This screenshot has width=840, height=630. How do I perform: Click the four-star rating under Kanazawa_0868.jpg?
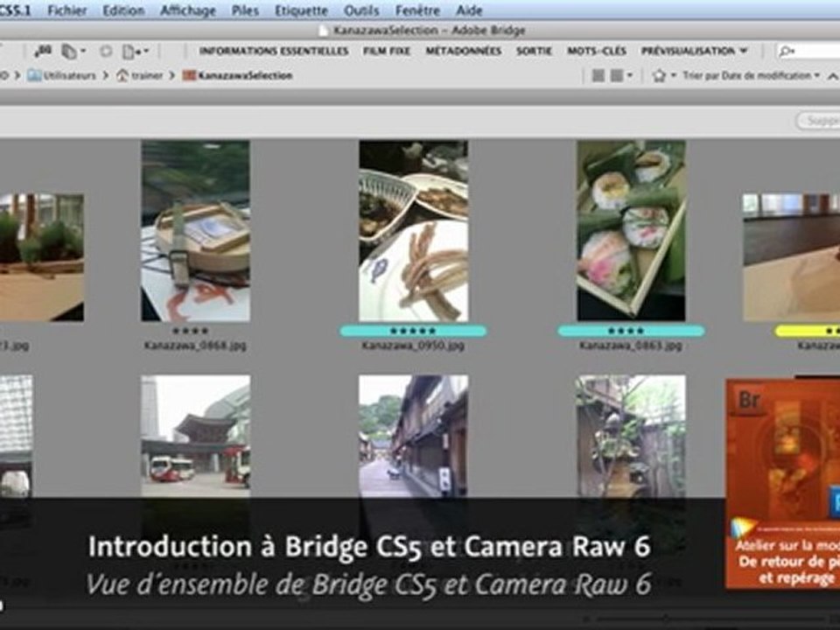tap(191, 331)
